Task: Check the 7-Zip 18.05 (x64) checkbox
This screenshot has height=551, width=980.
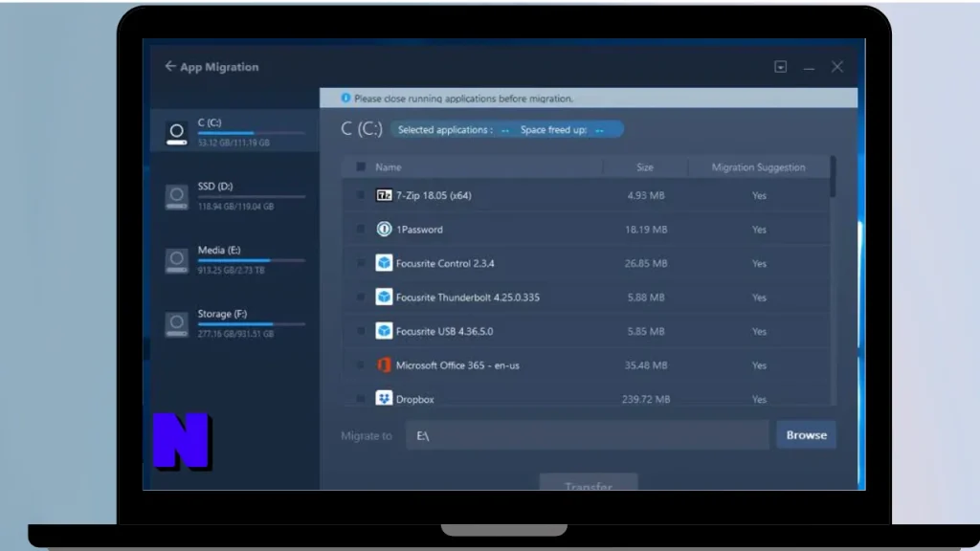Action: (361, 195)
